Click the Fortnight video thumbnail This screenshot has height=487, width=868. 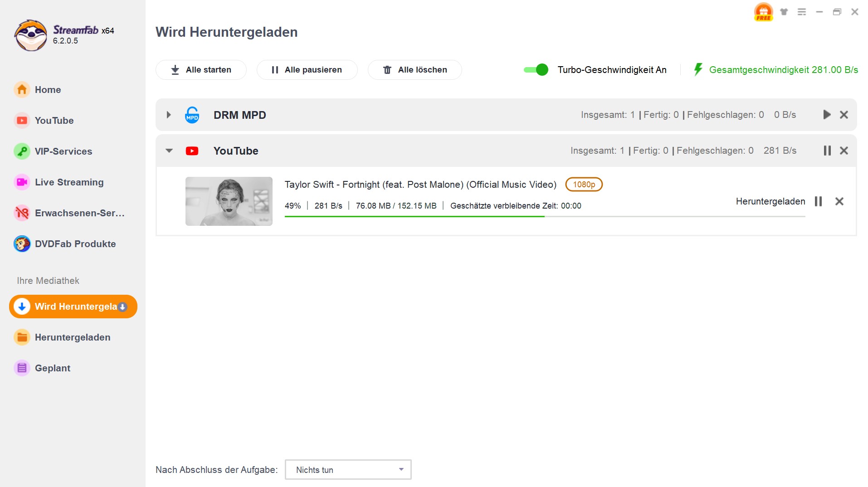(229, 201)
